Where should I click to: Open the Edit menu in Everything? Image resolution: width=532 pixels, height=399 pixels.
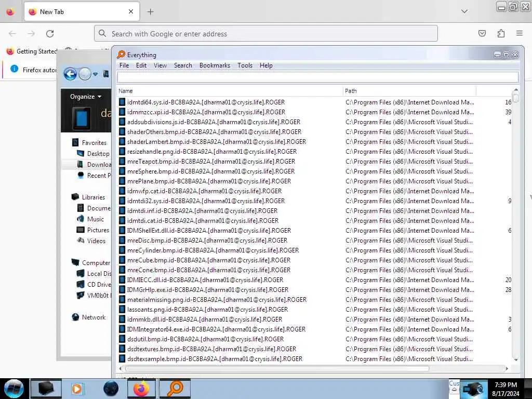(141, 65)
